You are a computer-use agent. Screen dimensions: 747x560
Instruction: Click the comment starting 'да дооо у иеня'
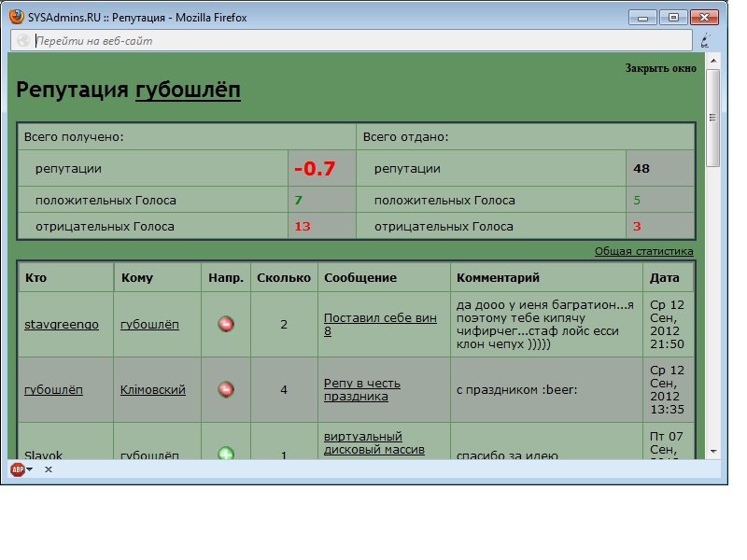pyautogui.click(x=545, y=324)
